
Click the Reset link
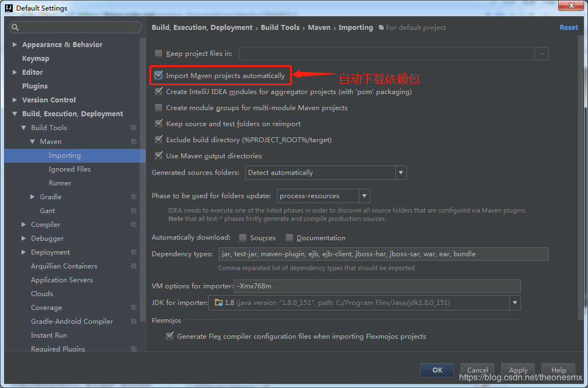tap(569, 28)
